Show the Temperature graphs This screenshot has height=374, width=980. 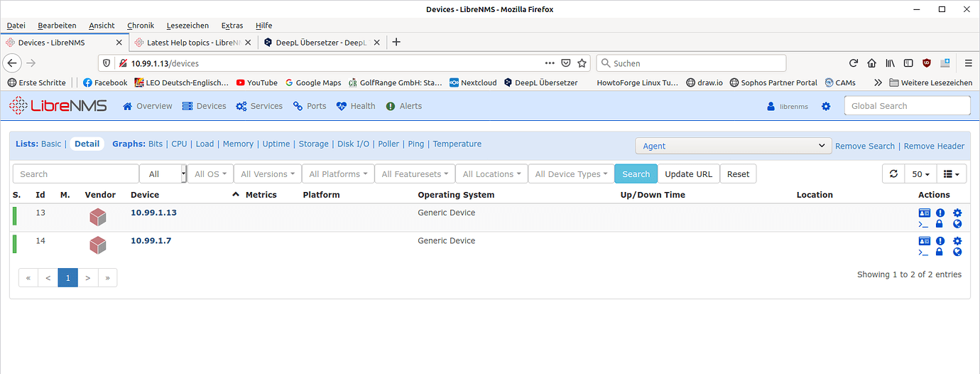pyautogui.click(x=457, y=144)
